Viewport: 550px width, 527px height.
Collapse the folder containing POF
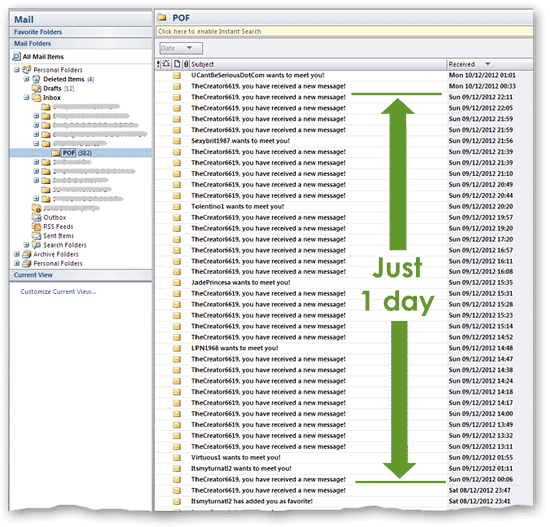coord(36,143)
